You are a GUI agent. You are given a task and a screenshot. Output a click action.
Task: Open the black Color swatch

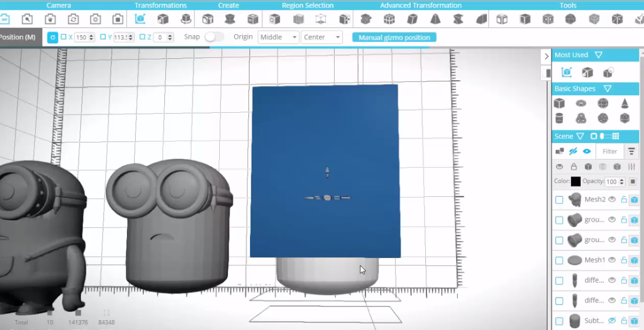pyautogui.click(x=576, y=182)
